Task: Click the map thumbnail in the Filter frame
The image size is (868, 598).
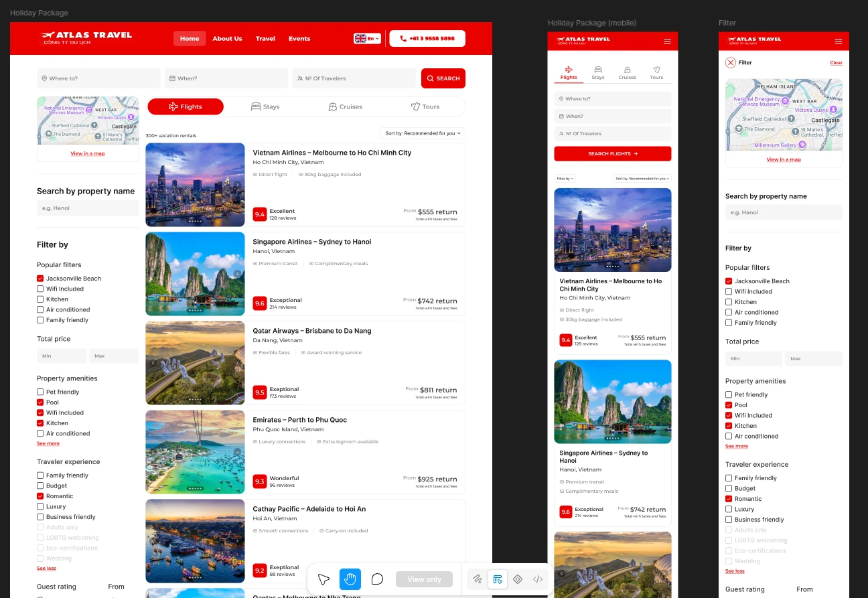Action: point(784,115)
